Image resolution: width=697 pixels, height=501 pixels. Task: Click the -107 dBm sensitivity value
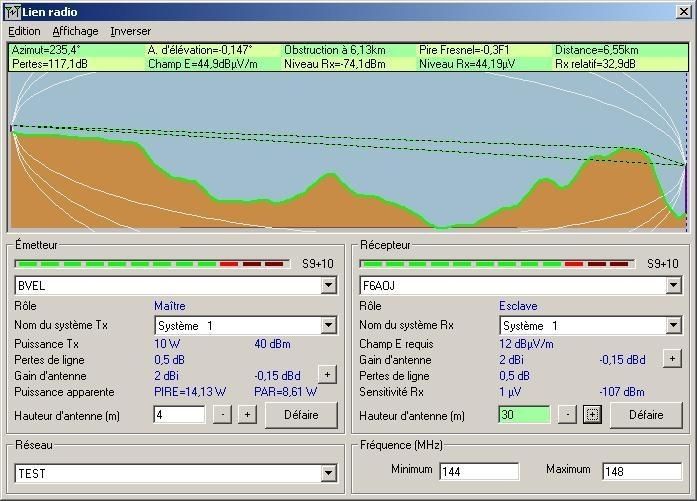click(622, 392)
